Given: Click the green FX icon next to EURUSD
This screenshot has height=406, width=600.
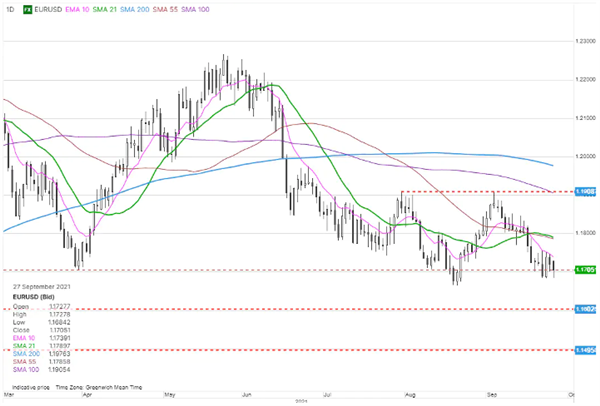Looking at the screenshot, I should tap(28, 10).
